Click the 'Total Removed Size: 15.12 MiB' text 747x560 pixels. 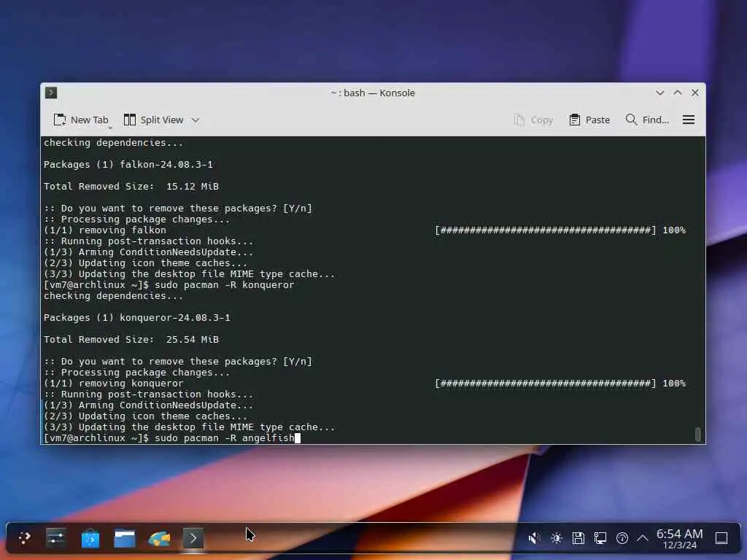tap(131, 187)
